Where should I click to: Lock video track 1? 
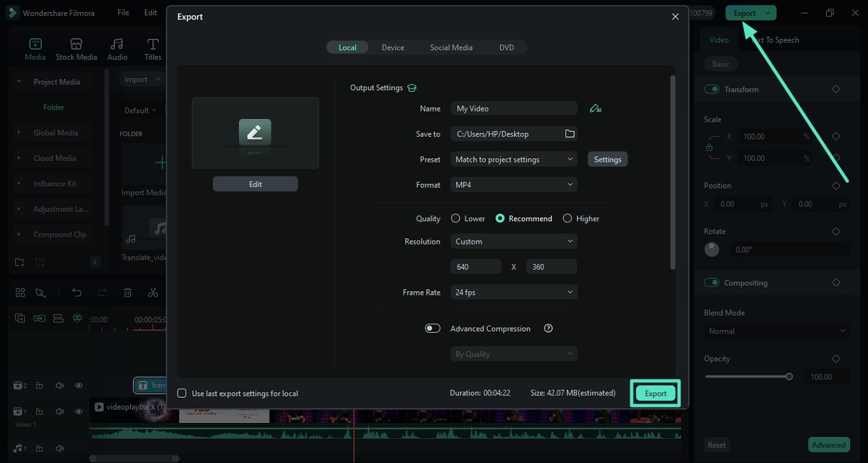click(39, 412)
